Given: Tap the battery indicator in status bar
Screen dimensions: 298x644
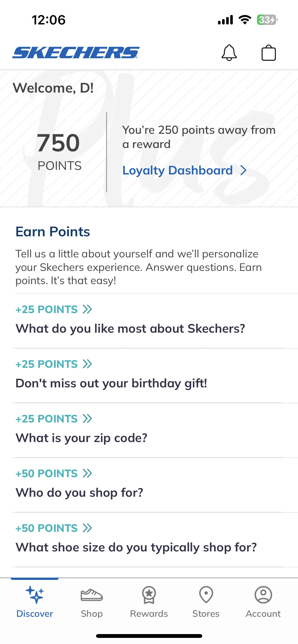Looking at the screenshot, I should tap(267, 20).
